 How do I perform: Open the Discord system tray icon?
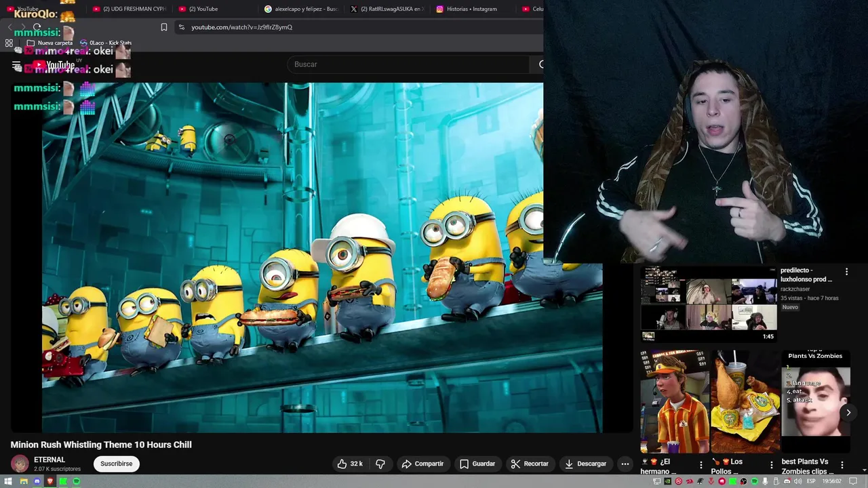(x=787, y=481)
